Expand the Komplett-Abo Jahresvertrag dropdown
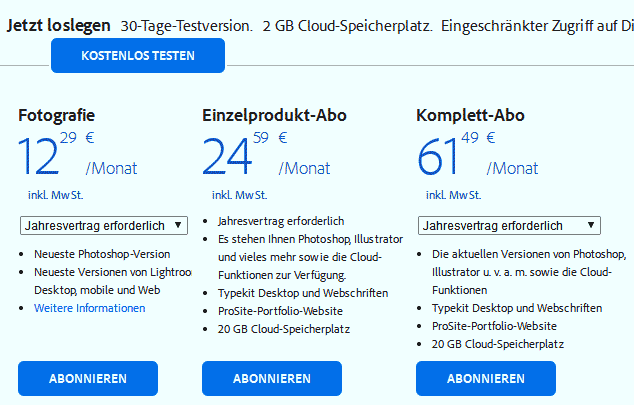The height and width of the screenshot is (405, 634). 509,226
